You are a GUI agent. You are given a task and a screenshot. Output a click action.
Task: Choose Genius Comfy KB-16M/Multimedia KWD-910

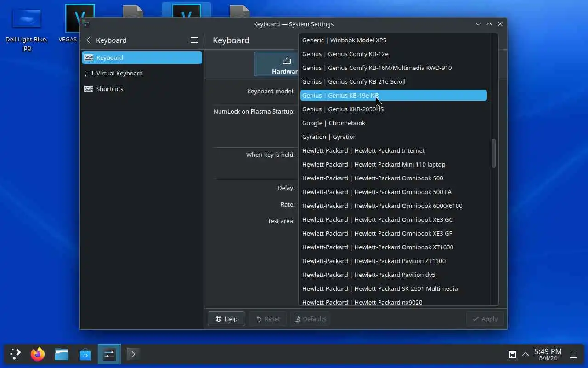pyautogui.click(x=394, y=68)
